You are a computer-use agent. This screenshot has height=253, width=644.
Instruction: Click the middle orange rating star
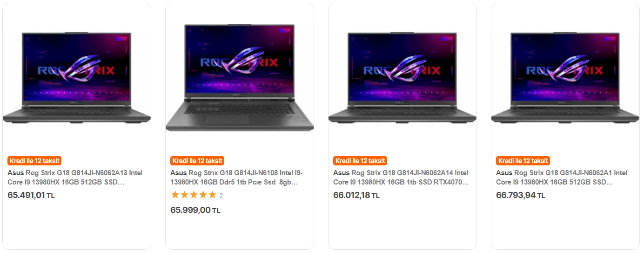(194, 195)
